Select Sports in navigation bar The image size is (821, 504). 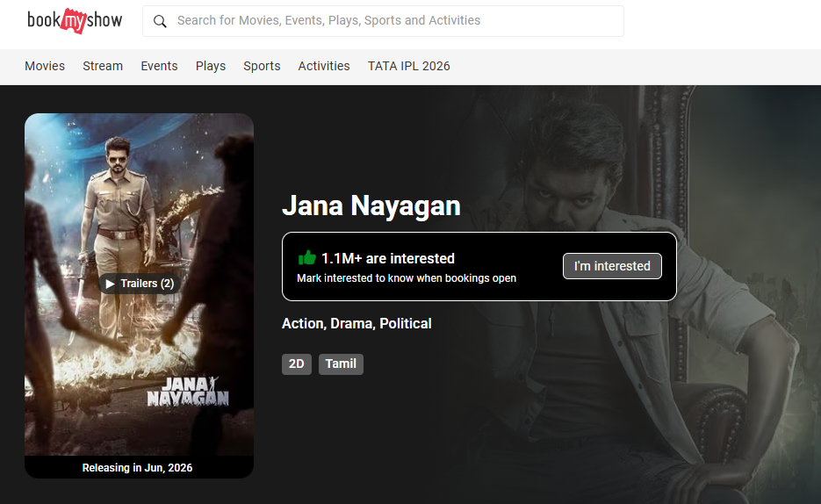coord(262,66)
